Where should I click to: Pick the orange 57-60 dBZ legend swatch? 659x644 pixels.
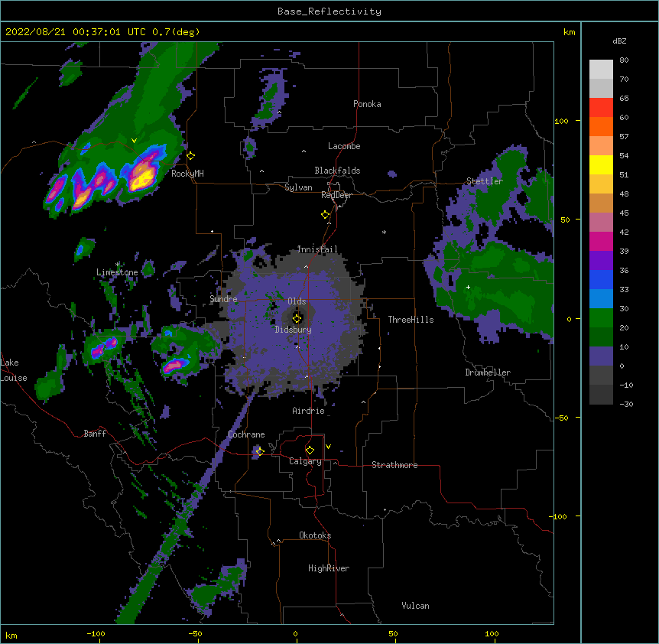pos(601,126)
